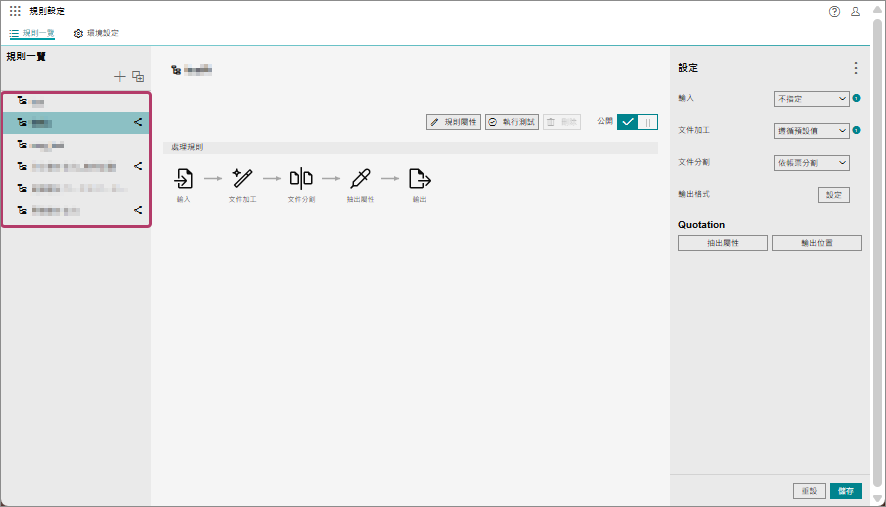Click the 輸入 (input) step icon in the flow
Viewport: 886px width, 507px height.
click(184, 179)
